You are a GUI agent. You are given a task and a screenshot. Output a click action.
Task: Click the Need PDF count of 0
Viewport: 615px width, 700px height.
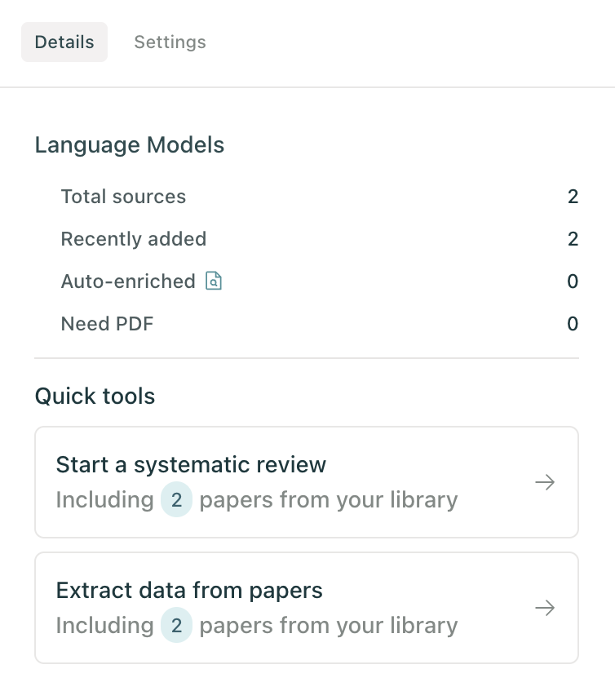pyautogui.click(x=573, y=324)
